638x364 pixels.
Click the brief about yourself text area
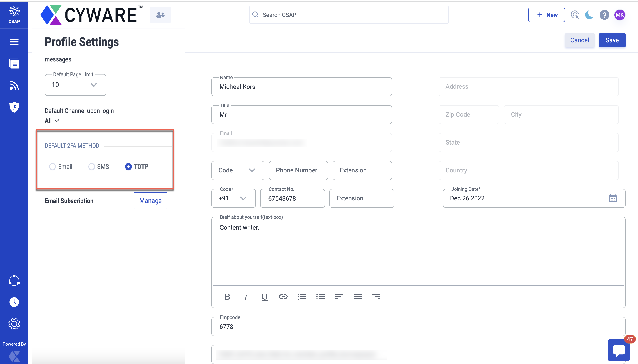(x=418, y=251)
